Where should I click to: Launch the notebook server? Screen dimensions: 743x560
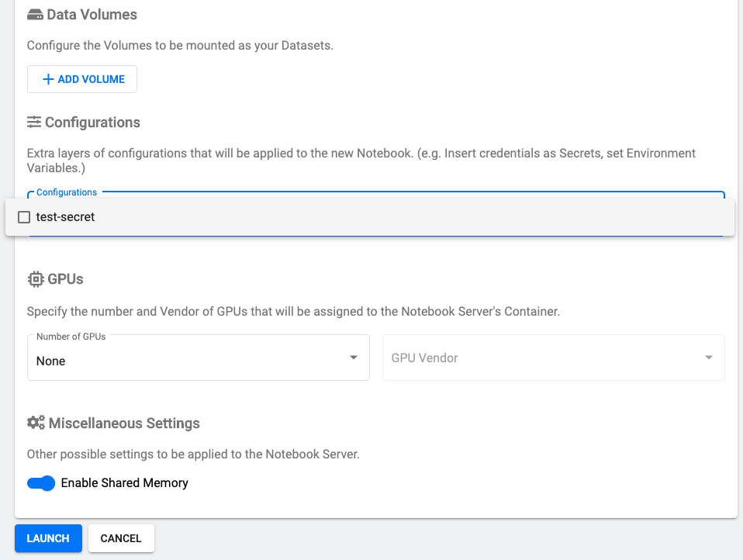48,538
